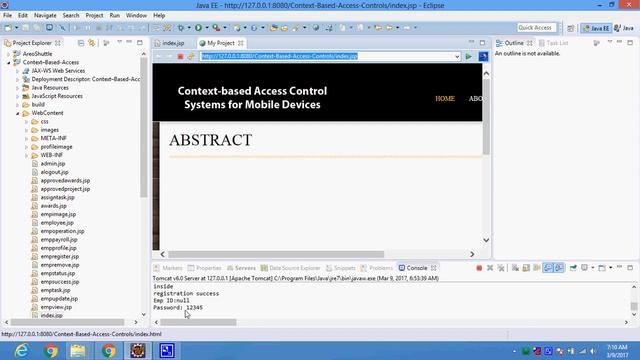Toggle Show Console on standard output change
This screenshot has height=360, width=640.
click(548, 268)
